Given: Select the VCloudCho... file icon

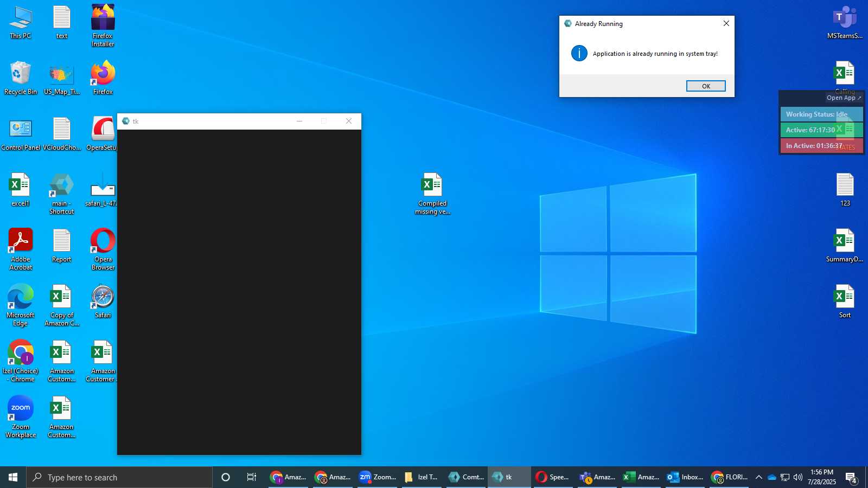Looking at the screenshot, I should point(62,134).
